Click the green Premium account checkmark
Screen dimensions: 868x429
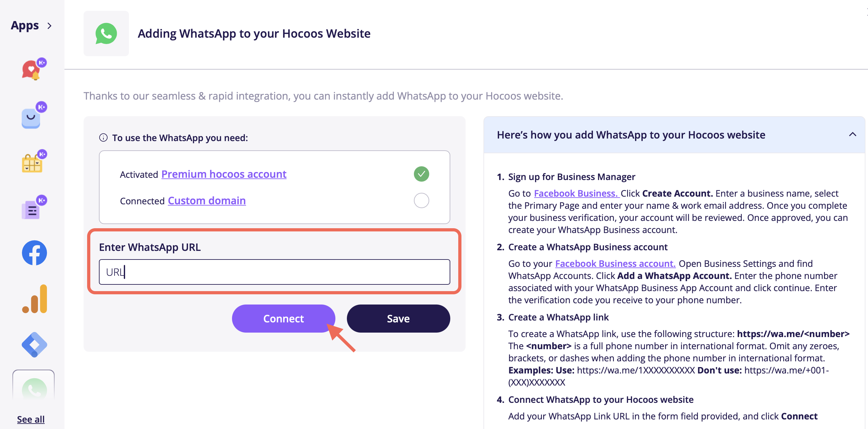tap(421, 174)
